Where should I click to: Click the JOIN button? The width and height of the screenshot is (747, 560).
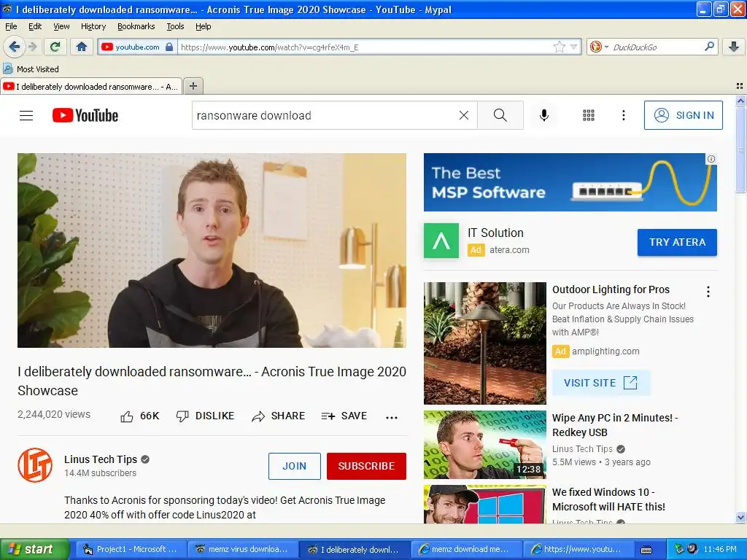point(295,466)
